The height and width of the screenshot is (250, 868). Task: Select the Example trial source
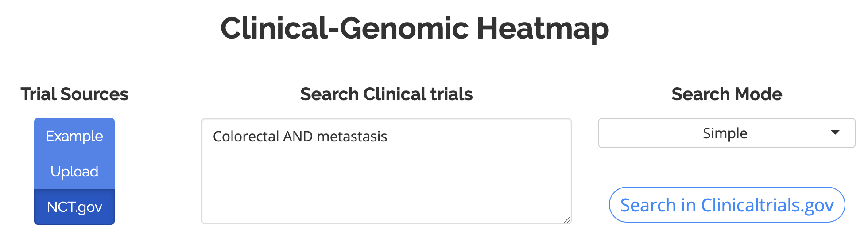click(74, 136)
